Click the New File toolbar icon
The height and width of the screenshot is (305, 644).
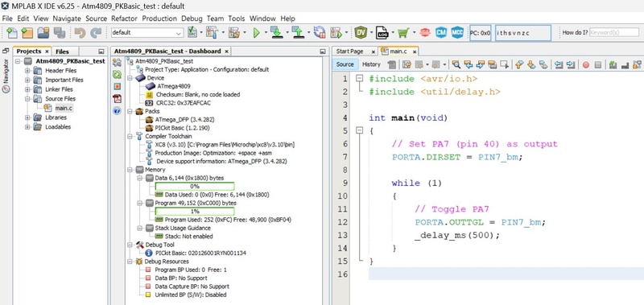click(12, 33)
